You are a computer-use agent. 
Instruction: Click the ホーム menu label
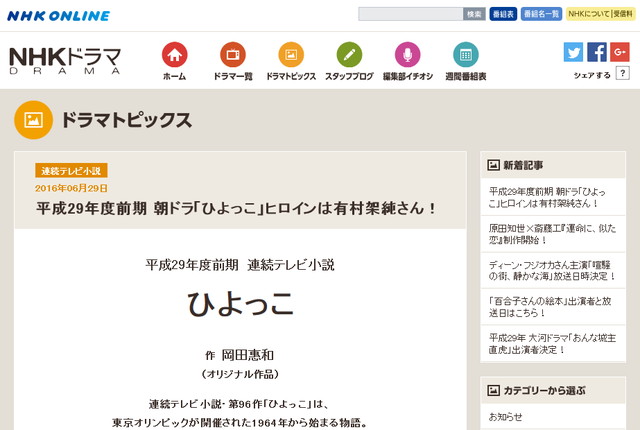coord(174,76)
